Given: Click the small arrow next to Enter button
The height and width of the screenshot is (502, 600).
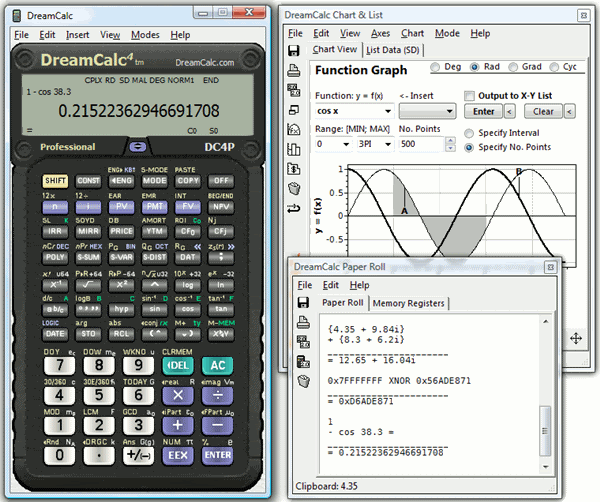Looking at the screenshot, I should [x=509, y=112].
